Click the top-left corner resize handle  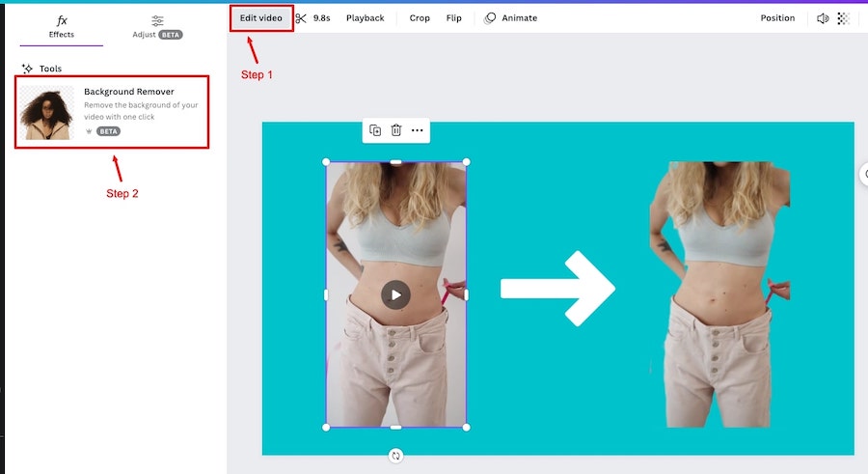pyautogui.click(x=326, y=162)
